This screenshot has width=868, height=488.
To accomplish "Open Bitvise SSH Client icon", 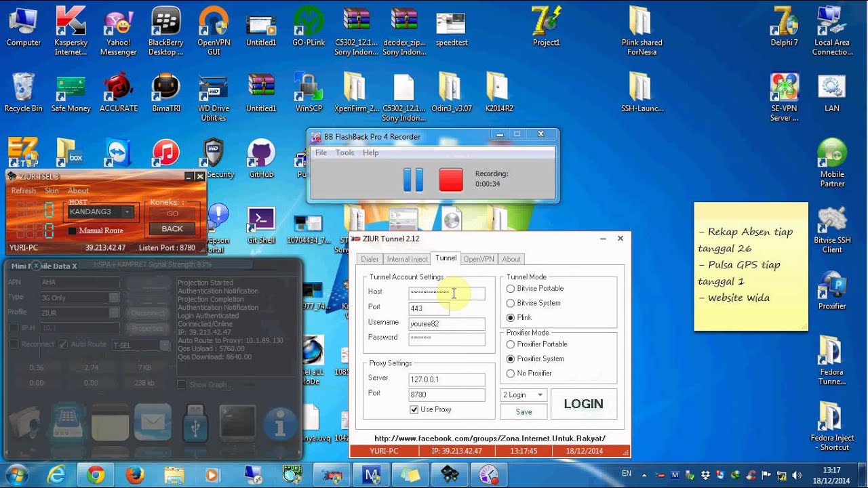I will [832, 229].
